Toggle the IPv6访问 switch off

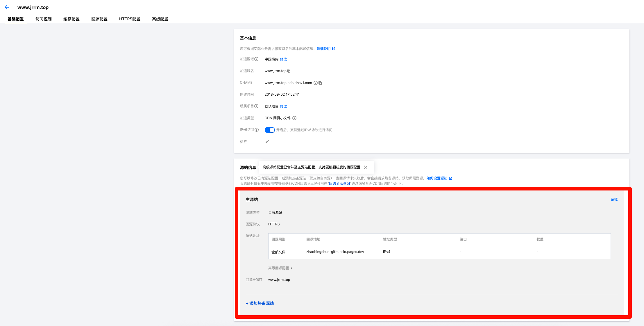(x=269, y=130)
